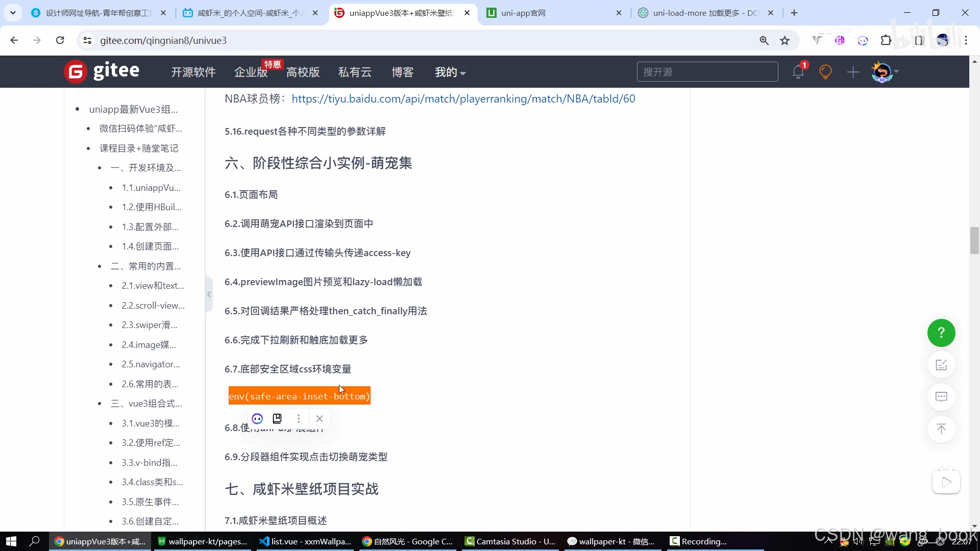Click the notification bell icon
The image size is (980, 551).
pyautogui.click(x=798, y=72)
